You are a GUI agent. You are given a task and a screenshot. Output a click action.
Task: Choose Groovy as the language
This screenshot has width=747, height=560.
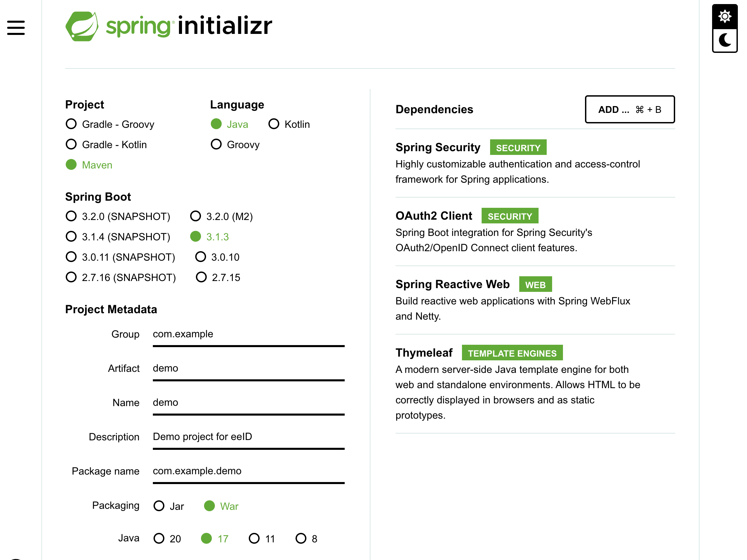(x=235, y=145)
